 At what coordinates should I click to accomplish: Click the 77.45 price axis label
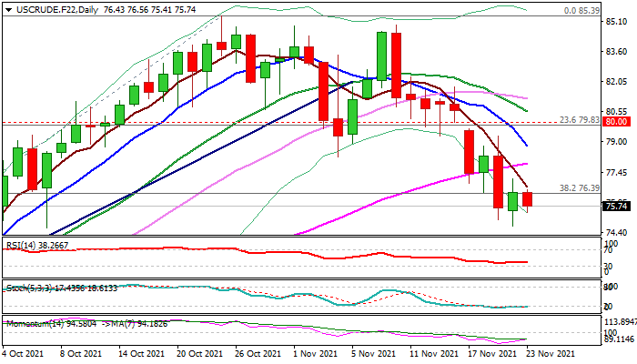pos(616,172)
